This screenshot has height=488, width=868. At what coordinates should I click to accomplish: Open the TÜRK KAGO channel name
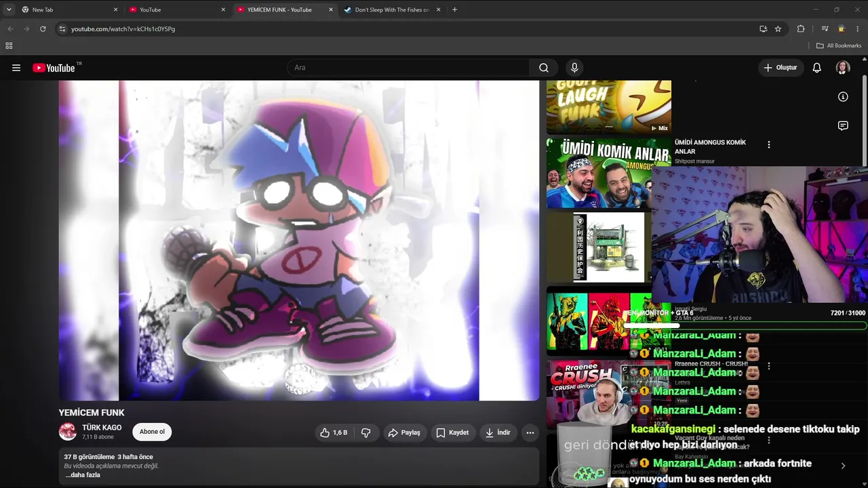click(x=102, y=428)
